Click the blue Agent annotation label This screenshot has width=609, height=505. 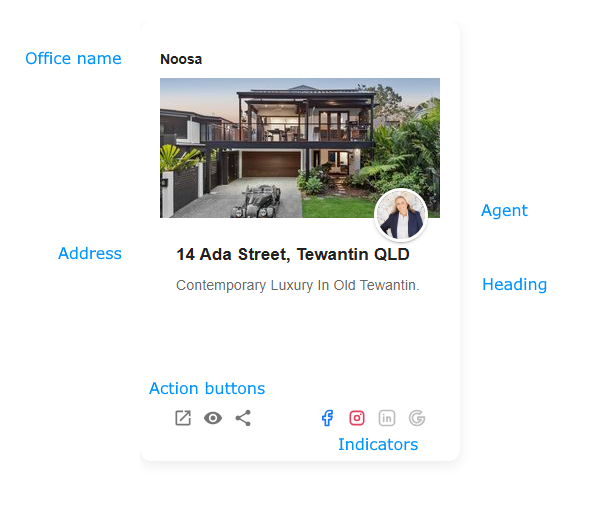(x=504, y=211)
